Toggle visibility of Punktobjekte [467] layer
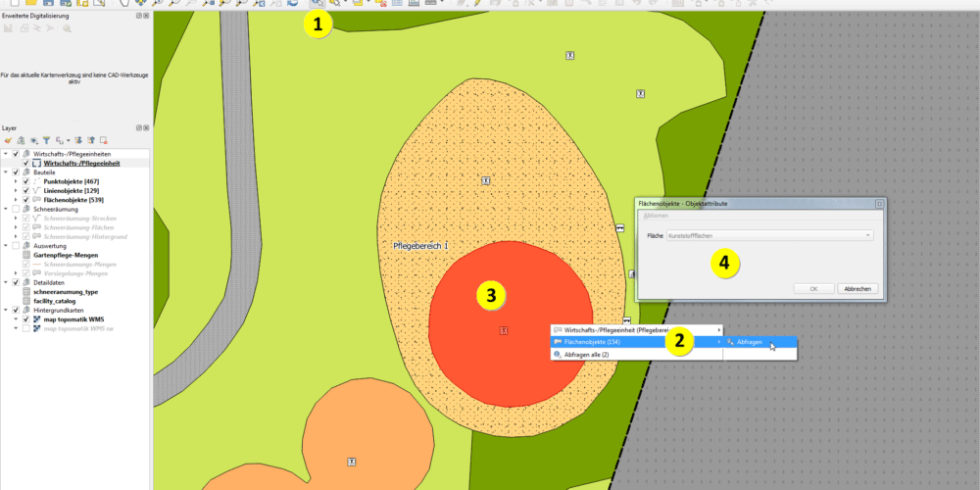980x490 pixels. pos(26,181)
